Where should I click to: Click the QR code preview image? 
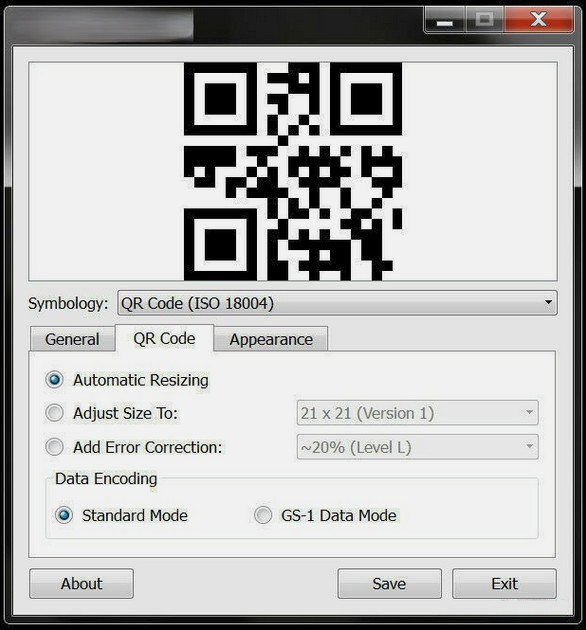[293, 172]
